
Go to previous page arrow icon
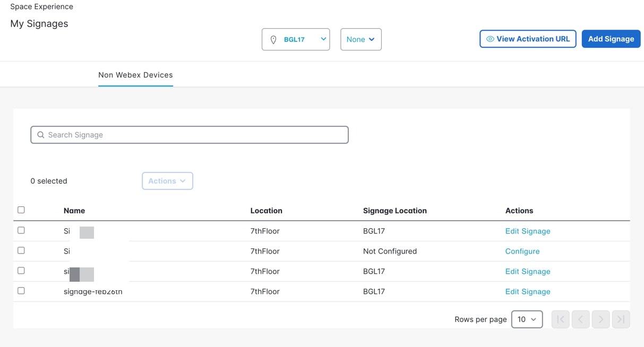(580, 319)
